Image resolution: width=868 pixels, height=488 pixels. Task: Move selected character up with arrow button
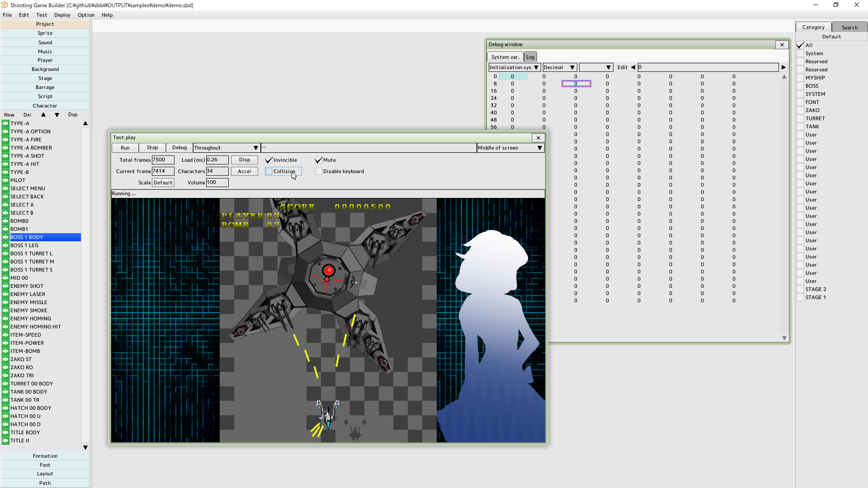(x=43, y=115)
